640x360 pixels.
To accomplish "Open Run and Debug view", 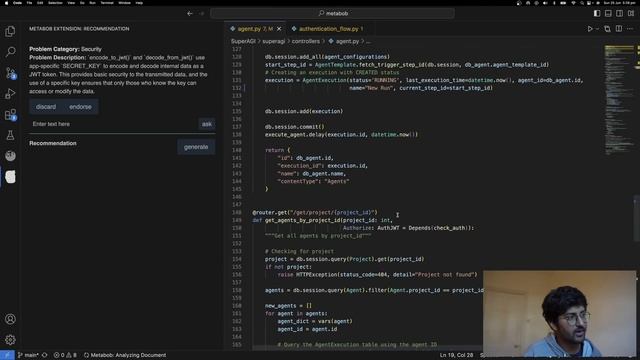I will point(10,94).
